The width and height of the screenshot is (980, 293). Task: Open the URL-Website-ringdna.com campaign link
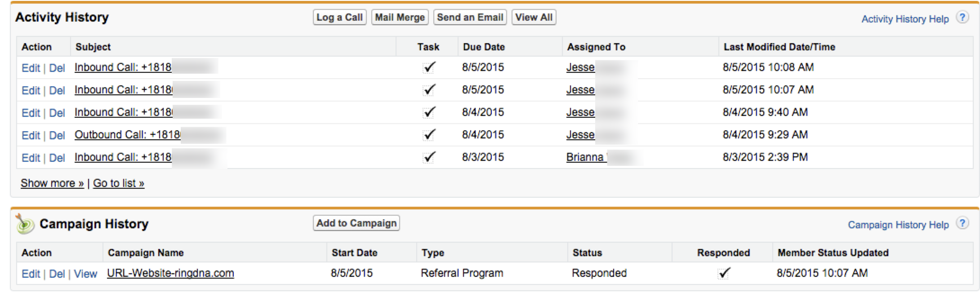click(170, 273)
